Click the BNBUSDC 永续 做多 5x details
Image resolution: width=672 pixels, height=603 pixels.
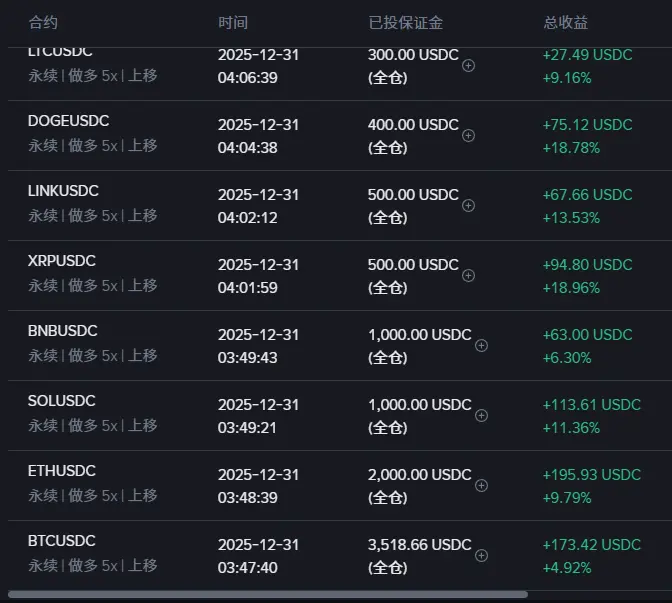(x=92, y=355)
